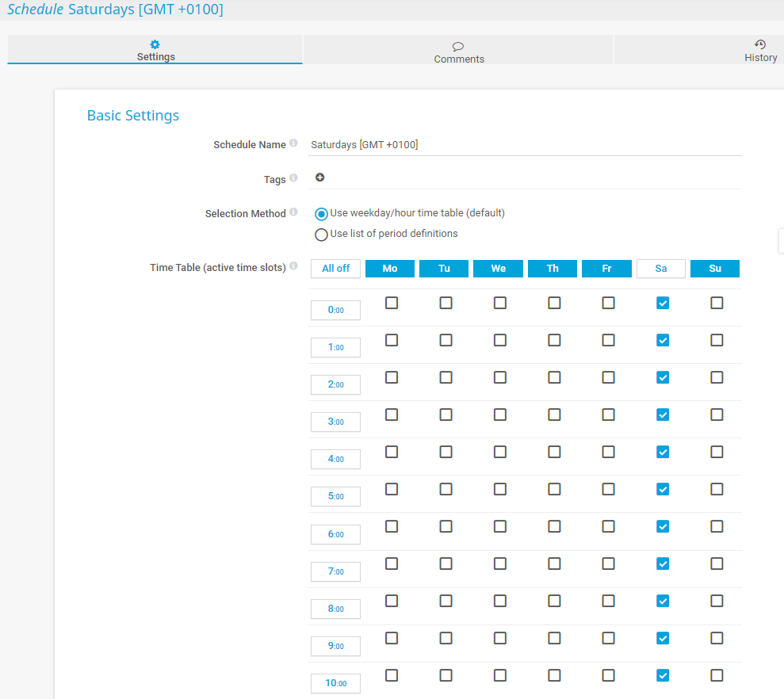Select 'Use weekday/hour time table' radio button
Screen dimensions: 784x699
click(x=321, y=214)
